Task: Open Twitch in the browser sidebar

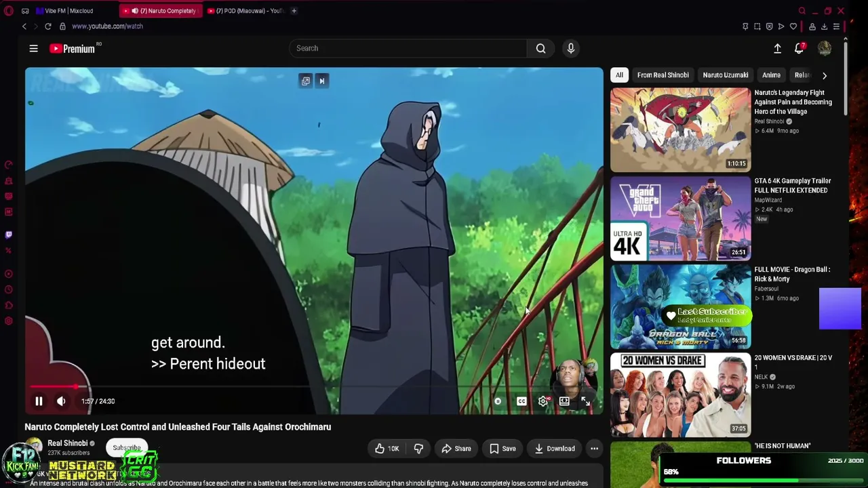Action: tap(8, 235)
